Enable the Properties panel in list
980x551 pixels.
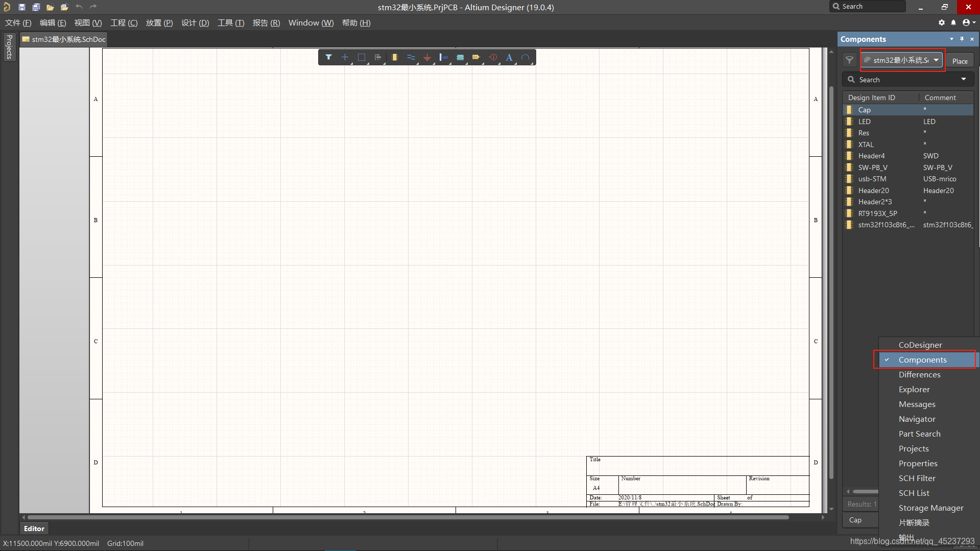(918, 464)
